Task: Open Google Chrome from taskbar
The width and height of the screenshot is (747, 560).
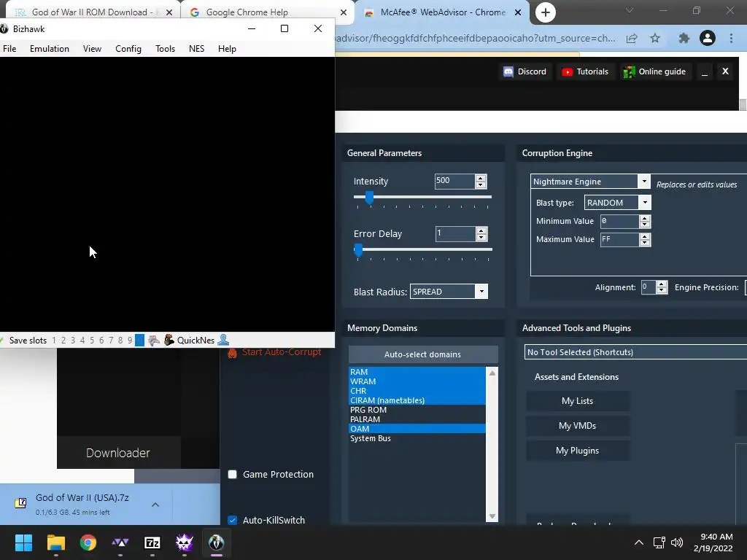Action: click(x=88, y=542)
